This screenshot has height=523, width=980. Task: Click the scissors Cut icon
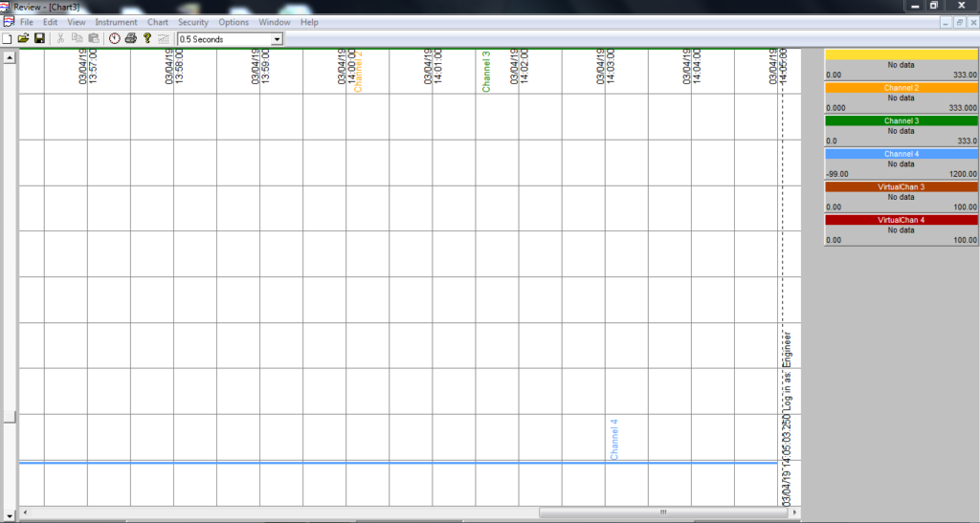click(61, 38)
